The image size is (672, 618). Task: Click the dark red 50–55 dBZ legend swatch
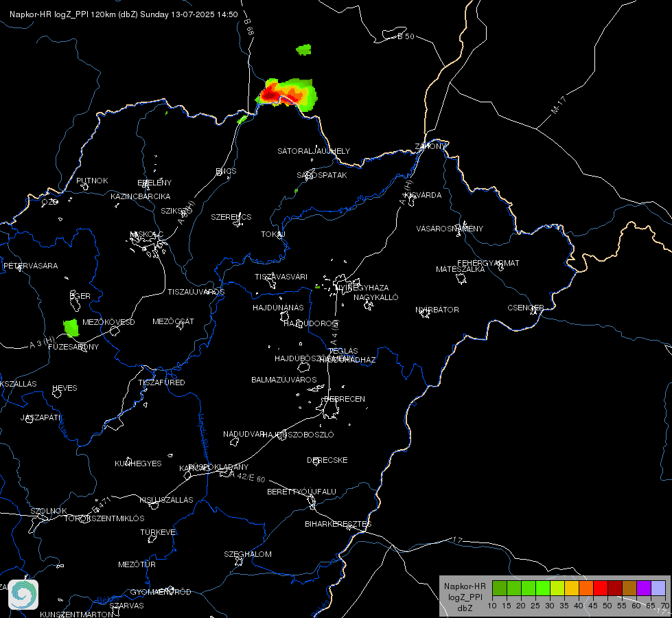click(x=615, y=588)
